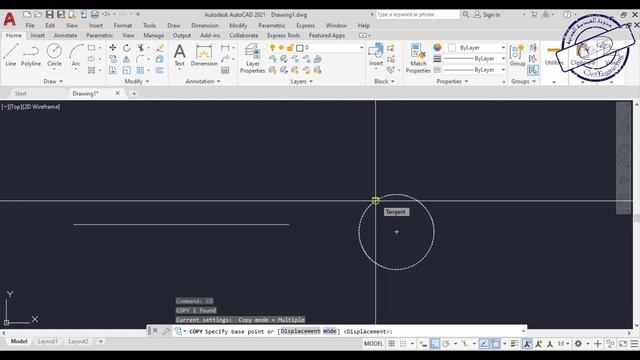The image size is (640, 360).
Task: Click the Trim tool icon
Action: 141,48
